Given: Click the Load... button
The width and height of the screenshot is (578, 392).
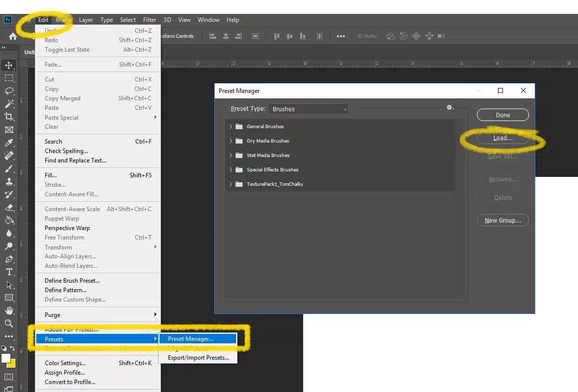Looking at the screenshot, I should point(503,138).
